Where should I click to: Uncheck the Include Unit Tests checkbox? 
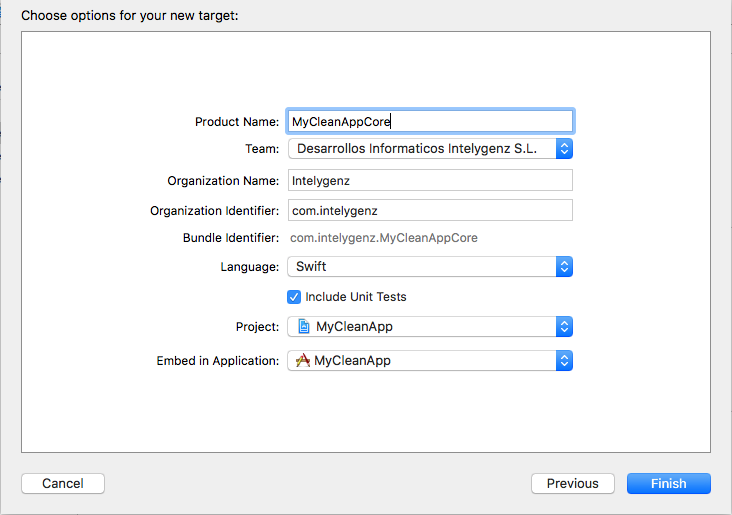[294, 297]
